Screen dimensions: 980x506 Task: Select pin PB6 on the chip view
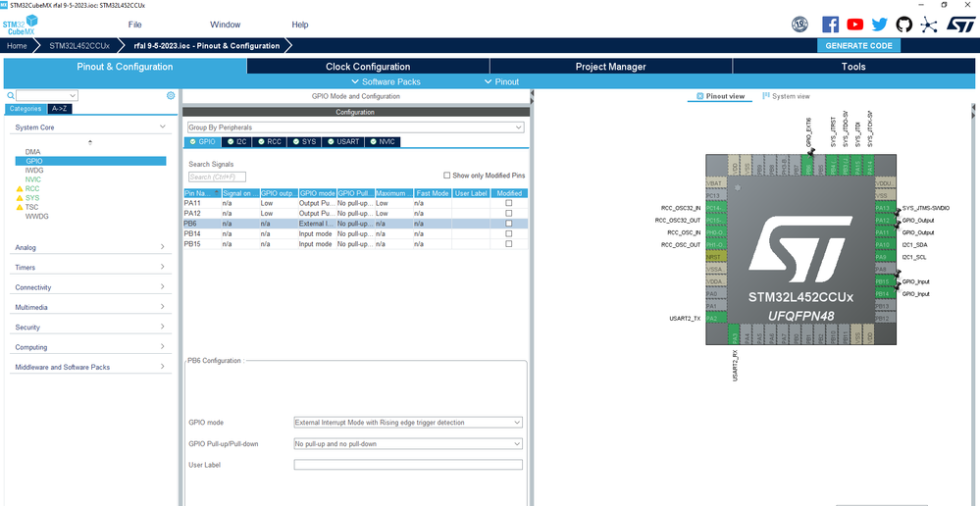click(808, 166)
